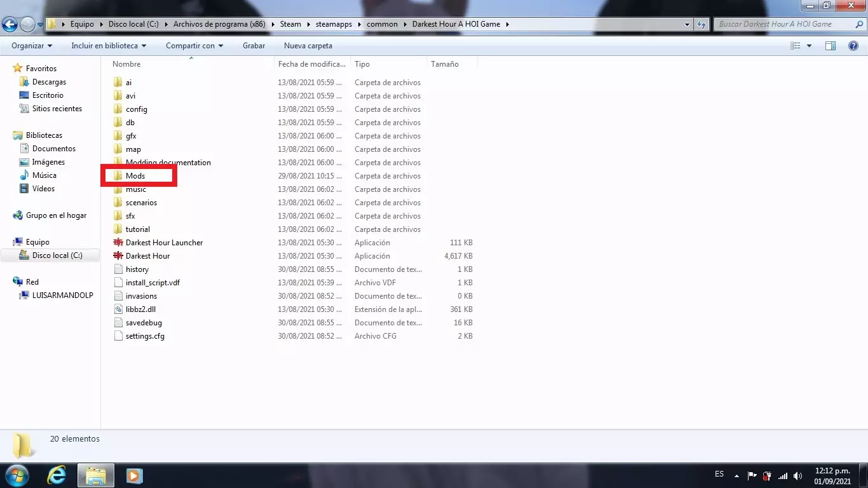The height and width of the screenshot is (488, 868).
Task: Select Favoritos in the navigation pane
Action: [x=41, y=69]
